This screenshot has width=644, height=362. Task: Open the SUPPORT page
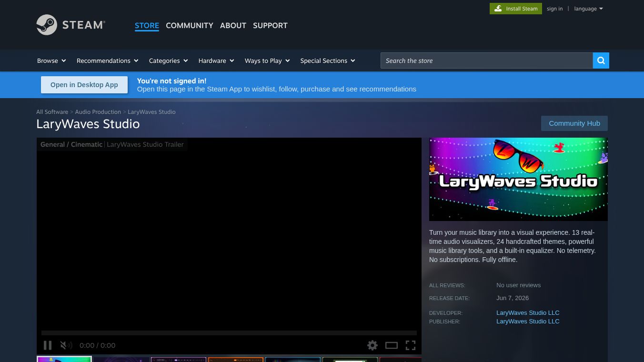point(270,25)
